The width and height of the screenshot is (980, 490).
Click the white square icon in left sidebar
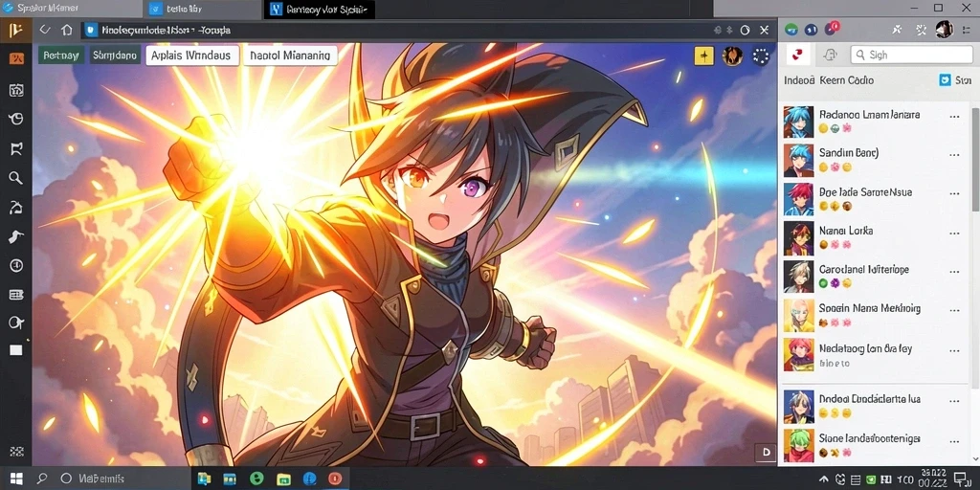point(16,350)
